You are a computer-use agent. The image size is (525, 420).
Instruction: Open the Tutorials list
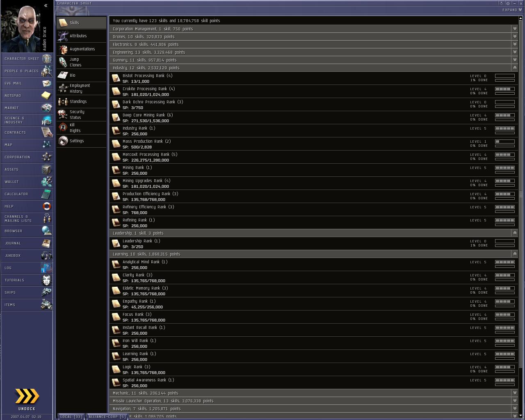pyautogui.click(x=27, y=280)
